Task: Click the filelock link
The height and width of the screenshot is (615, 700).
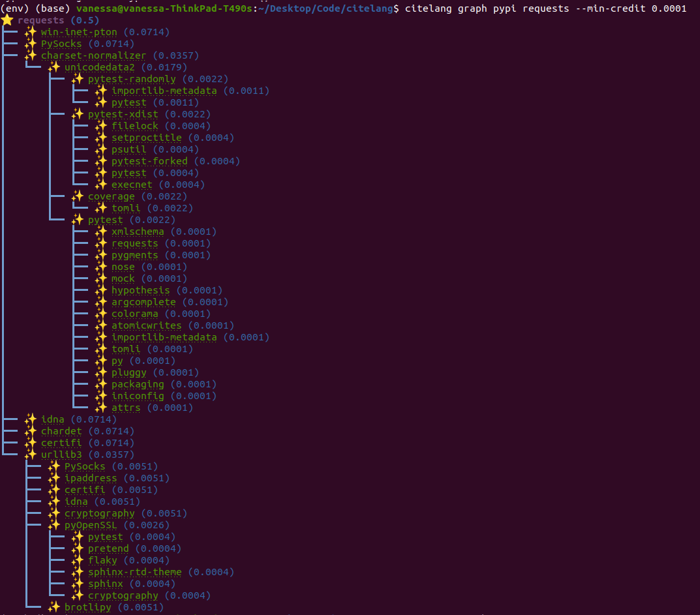Action: pos(135,126)
